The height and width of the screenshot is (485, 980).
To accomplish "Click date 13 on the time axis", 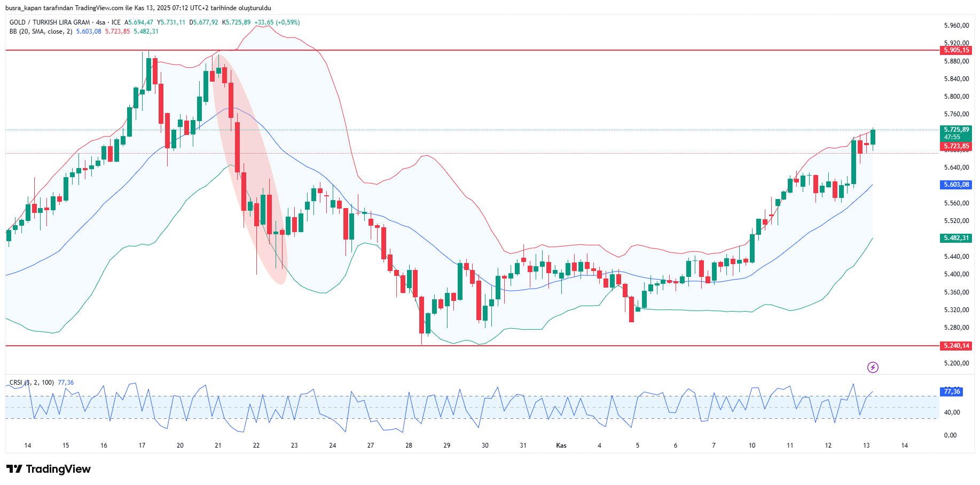I will (x=866, y=446).
